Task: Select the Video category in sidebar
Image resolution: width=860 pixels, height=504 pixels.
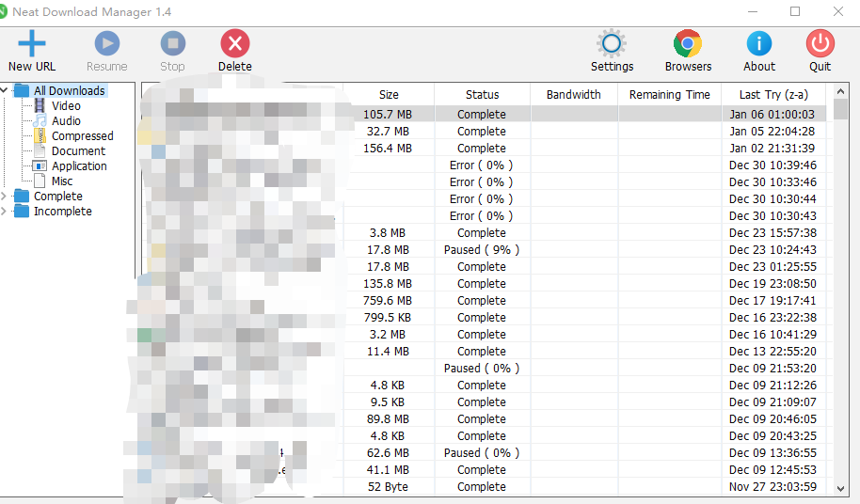Action: [65, 106]
